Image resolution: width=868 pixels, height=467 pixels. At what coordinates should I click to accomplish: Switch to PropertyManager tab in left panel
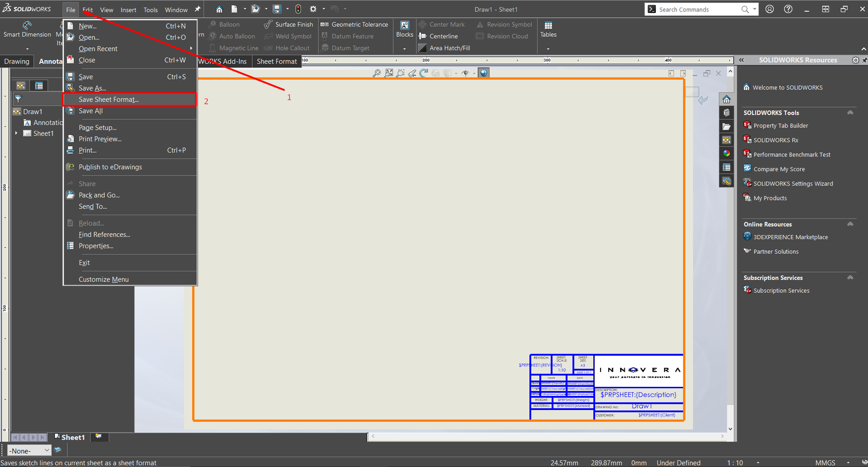(39, 86)
